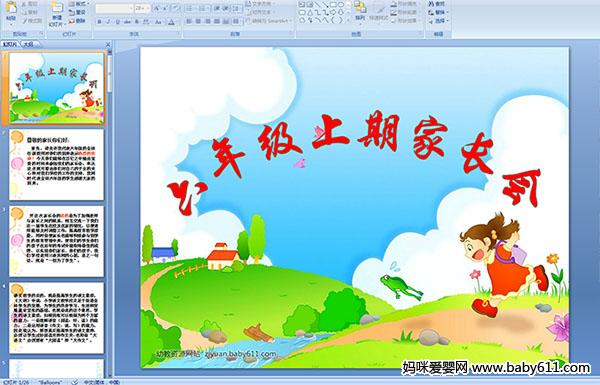
Task: Select the oval shape in shapes gallery
Action: click(341, 5)
